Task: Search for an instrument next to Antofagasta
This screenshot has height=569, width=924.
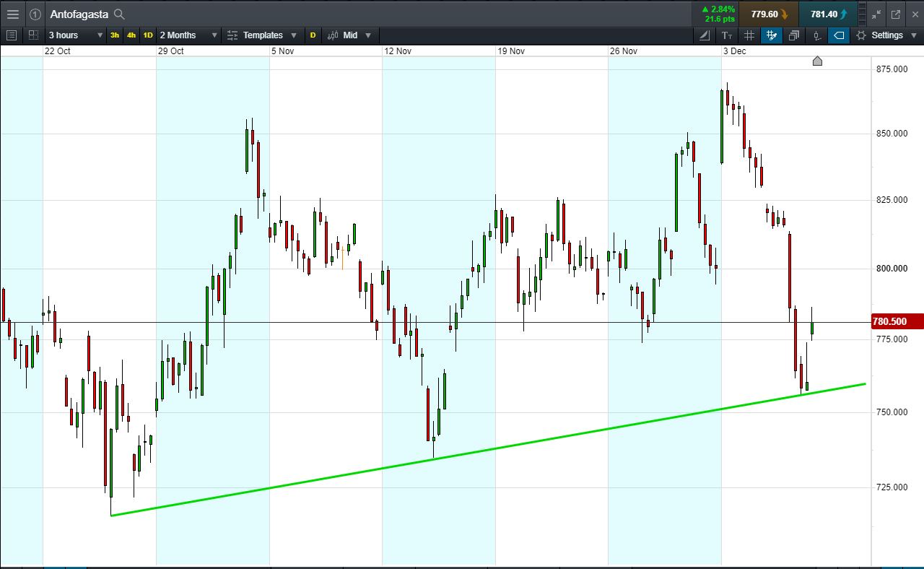Action: click(120, 14)
